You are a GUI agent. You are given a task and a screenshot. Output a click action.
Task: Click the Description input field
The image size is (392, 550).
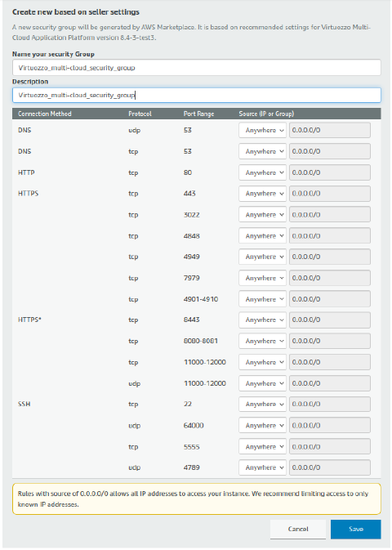point(196,95)
